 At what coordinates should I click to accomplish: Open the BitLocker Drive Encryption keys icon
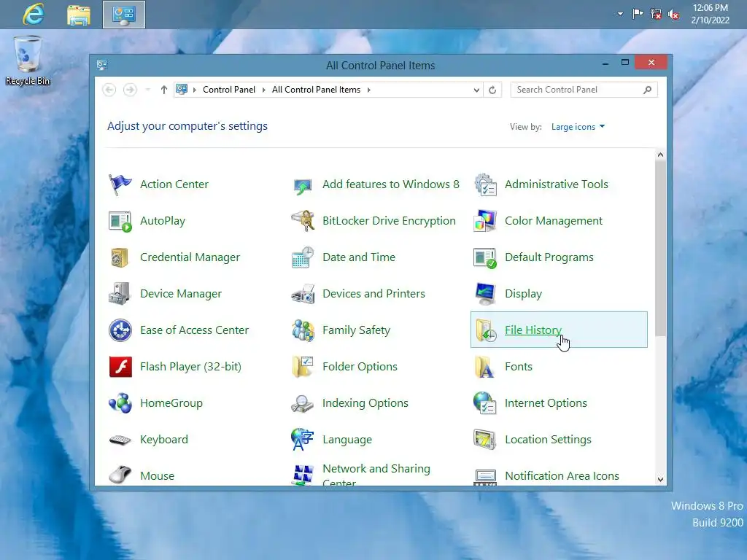[303, 221]
